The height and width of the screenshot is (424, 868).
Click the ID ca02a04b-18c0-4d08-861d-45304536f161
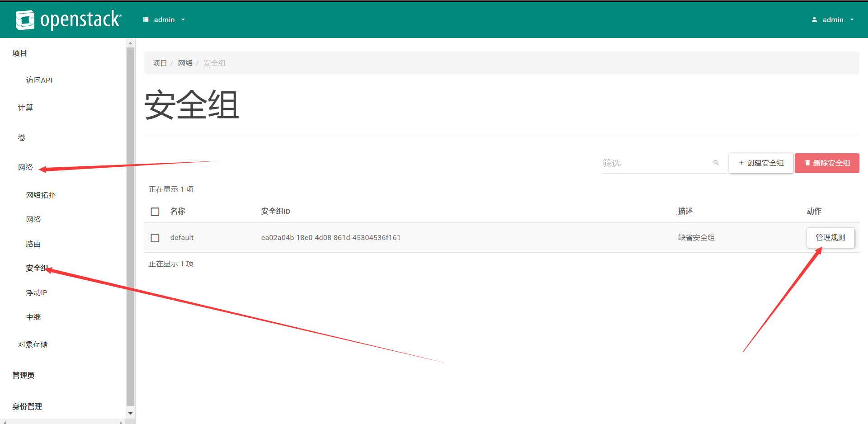(331, 237)
